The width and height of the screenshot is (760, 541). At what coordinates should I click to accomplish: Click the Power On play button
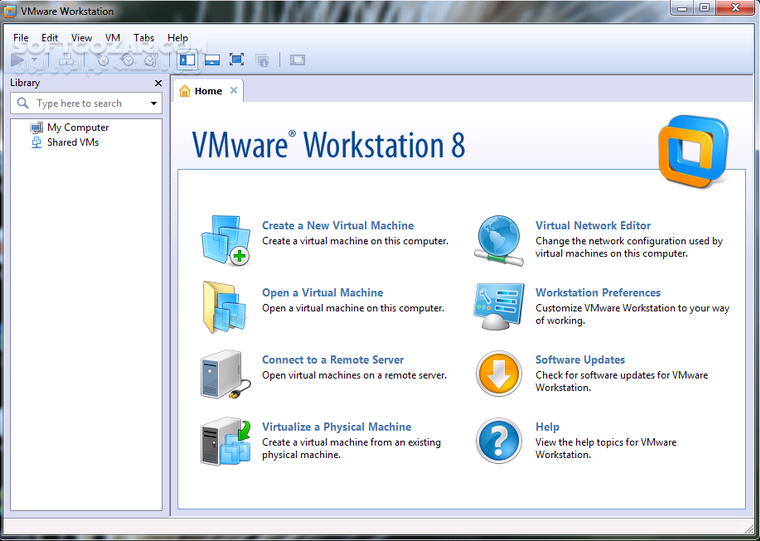pyautogui.click(x=17, y=60)
